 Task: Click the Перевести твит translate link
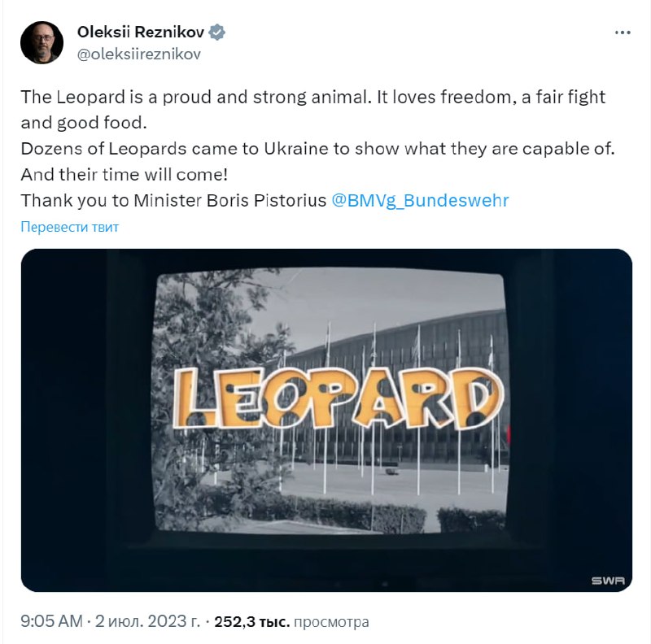coord(70,227)
